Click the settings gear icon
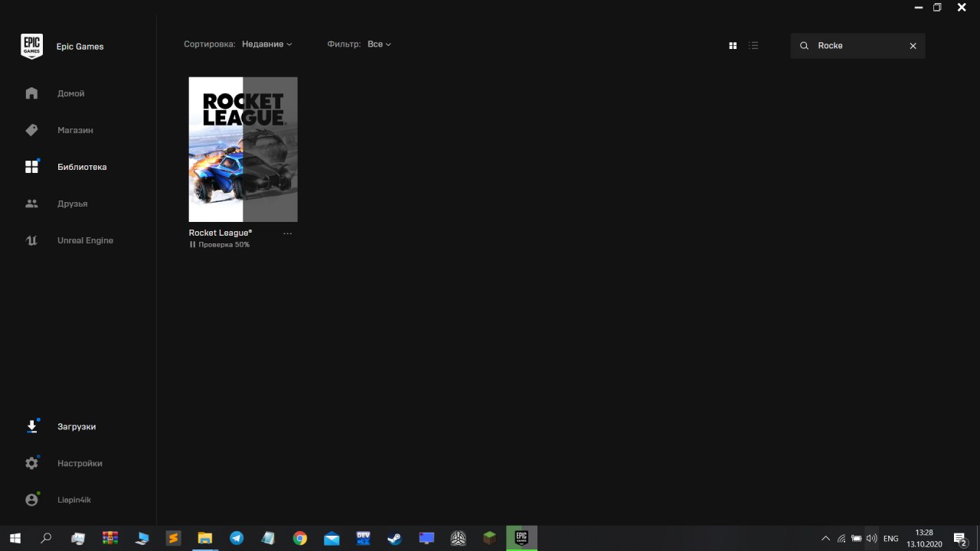Screen dimensions: 980x551 point(31,463)
